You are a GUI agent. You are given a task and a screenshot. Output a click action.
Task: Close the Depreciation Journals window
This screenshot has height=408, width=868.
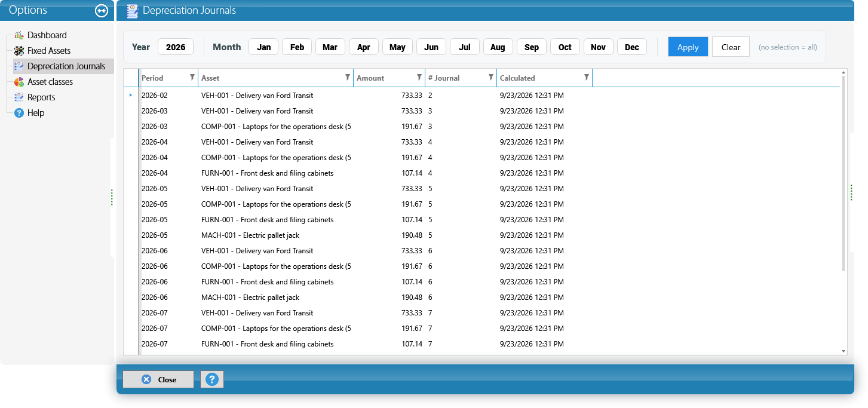point(158,379)
